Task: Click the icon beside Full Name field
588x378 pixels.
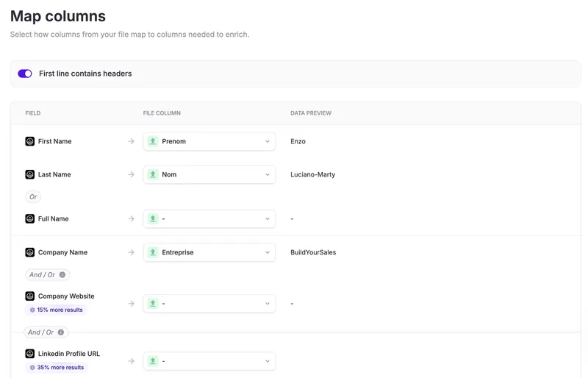Action: click(30, 218)
